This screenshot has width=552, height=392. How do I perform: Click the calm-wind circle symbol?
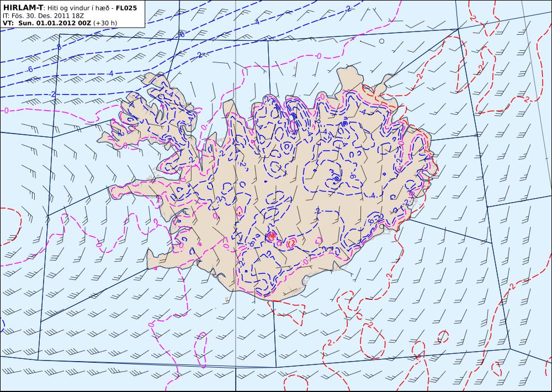[x=381, y=41]
